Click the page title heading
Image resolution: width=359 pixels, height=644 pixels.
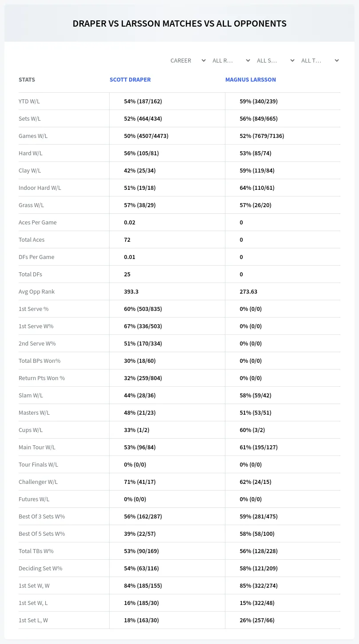pos(179,24)
